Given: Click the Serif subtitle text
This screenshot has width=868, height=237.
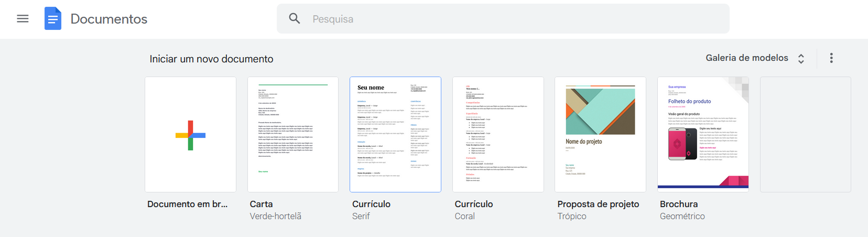Looking at the screenshot, I should tap(361, 216).
